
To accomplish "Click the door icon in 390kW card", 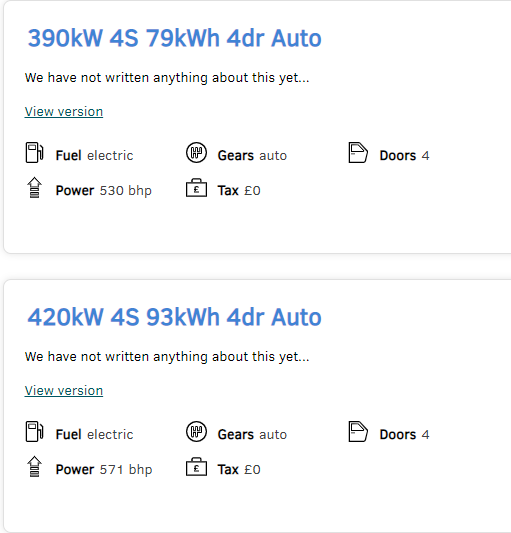I will pos(358,153).
